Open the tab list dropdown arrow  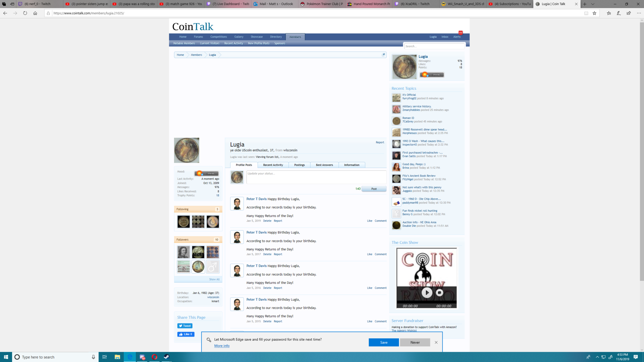tap(593, 4)
